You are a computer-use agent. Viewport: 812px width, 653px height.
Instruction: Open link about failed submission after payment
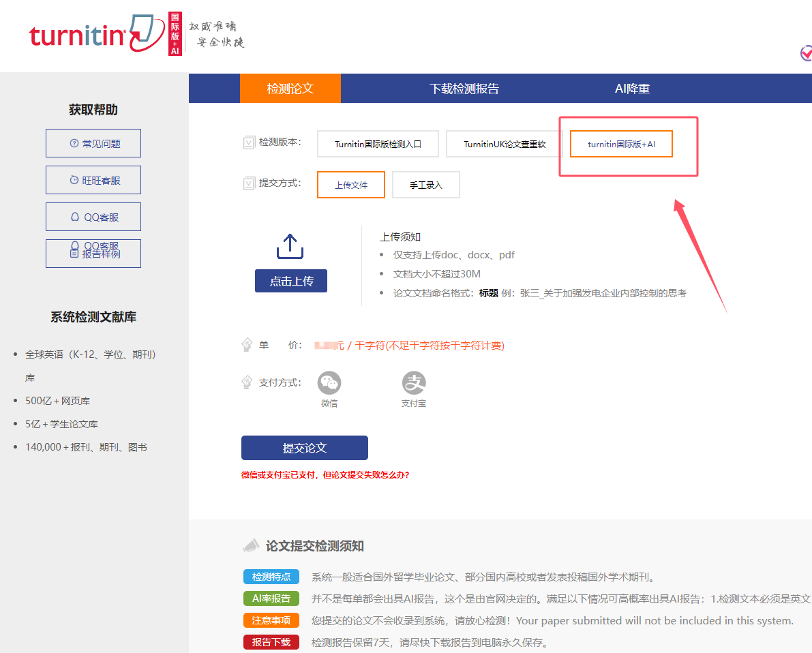click(x=325, y=475)
